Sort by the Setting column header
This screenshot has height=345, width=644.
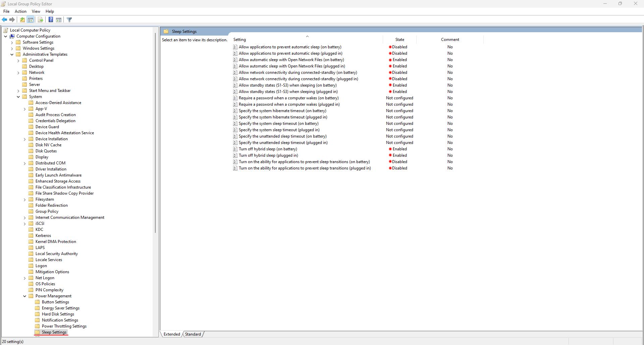pyautogui.click(x=307, y=40)
